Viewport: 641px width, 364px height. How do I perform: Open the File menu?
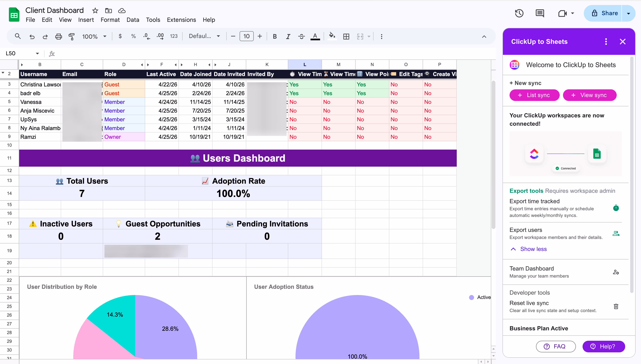(30, 20)
